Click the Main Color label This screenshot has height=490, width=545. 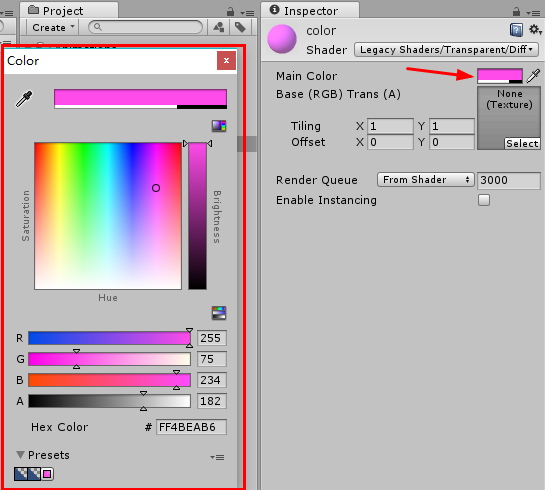[x=306, y=76]
